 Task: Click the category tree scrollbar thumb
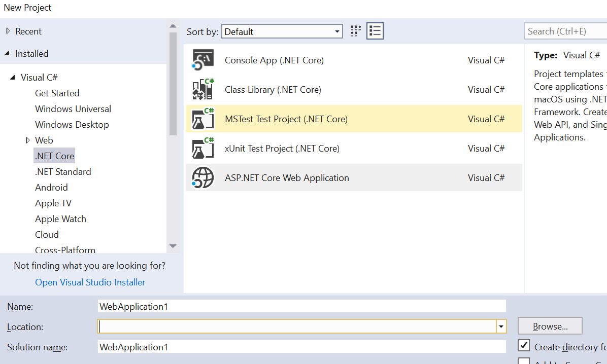click(173, 84)
